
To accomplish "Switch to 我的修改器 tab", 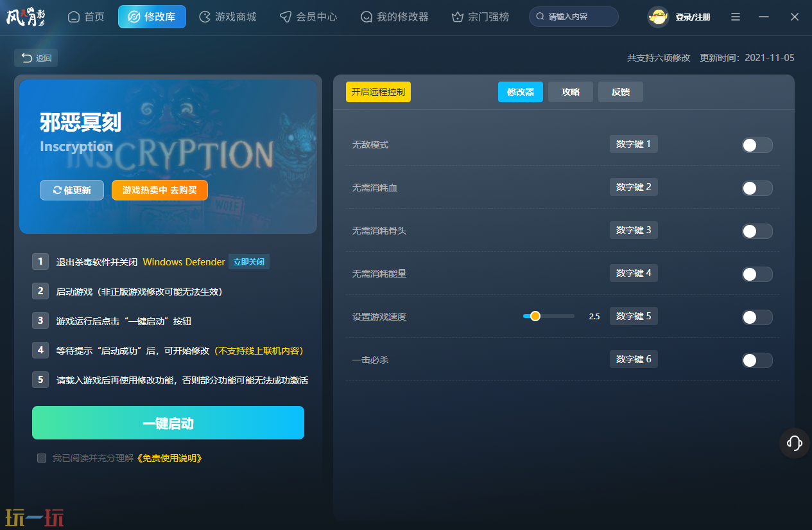I will pos(394,17).
